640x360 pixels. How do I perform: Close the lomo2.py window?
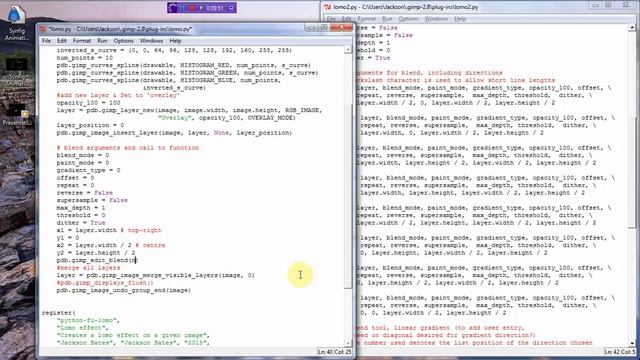[625, 5]
